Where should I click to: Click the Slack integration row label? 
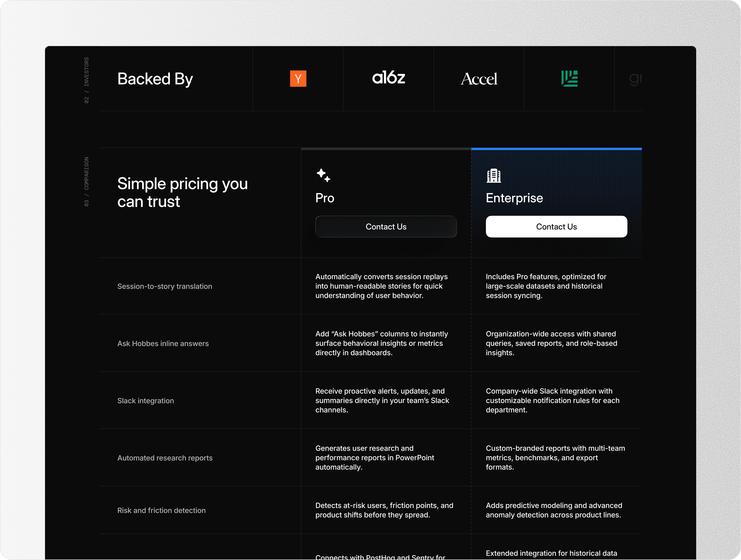145,401
